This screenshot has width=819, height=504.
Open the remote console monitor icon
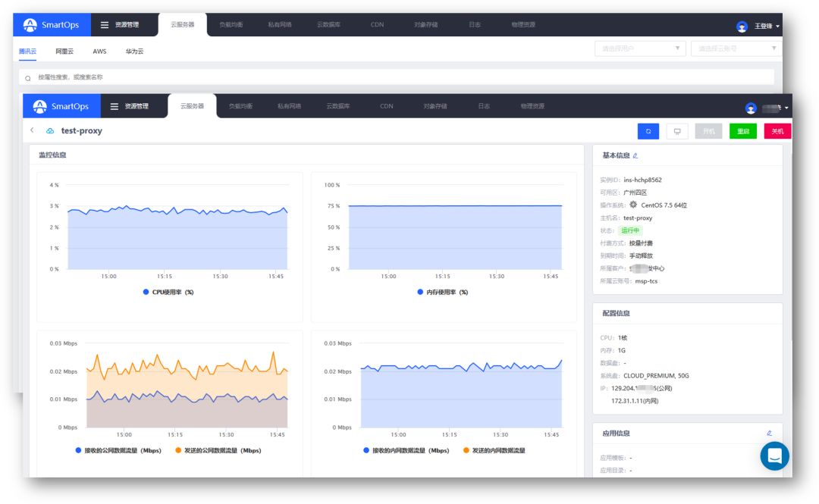pos(677,132)
